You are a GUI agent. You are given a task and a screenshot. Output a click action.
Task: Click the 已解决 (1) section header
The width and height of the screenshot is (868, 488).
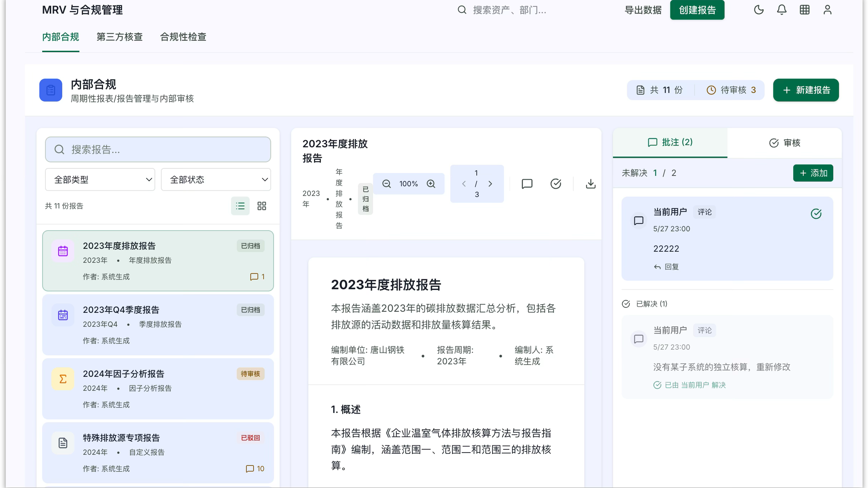click(x=644, y=304)
